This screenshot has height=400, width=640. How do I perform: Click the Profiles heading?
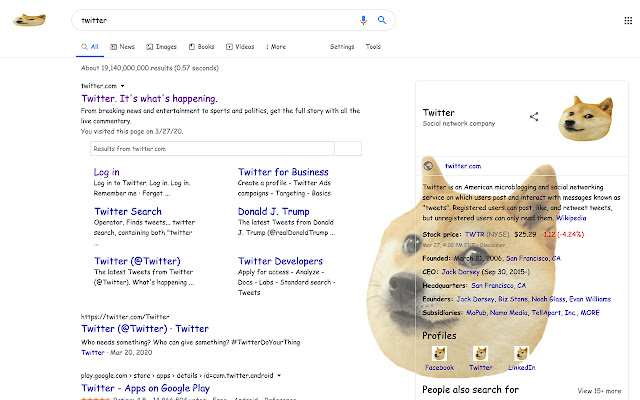[439, 336]
